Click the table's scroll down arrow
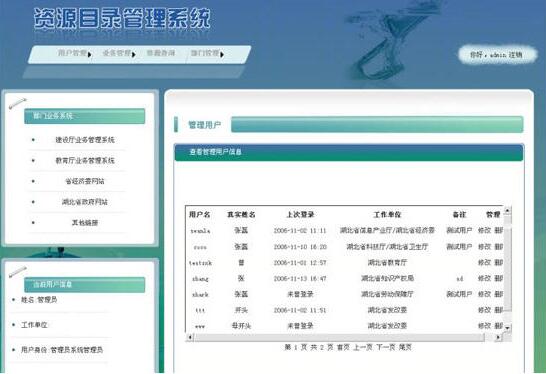The image size is (546, 374). click(507, 328)
